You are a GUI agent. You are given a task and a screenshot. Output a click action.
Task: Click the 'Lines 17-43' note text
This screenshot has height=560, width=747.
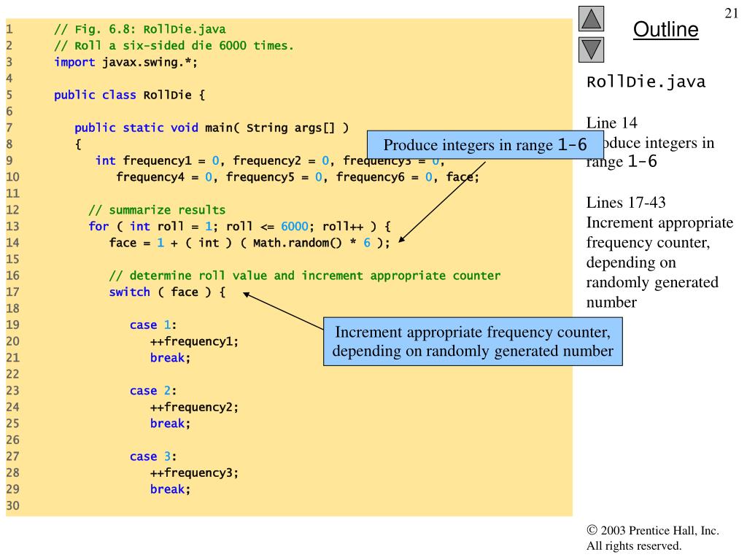(625, 203)
